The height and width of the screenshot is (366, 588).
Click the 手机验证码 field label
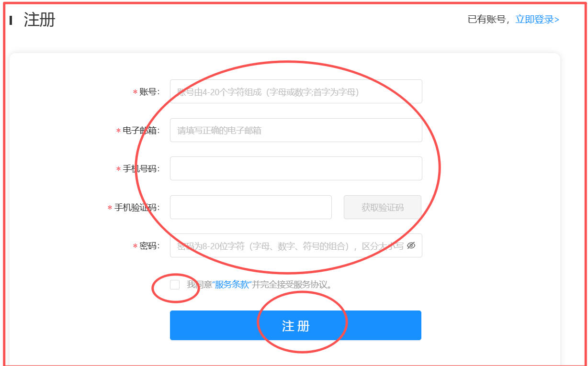(x=136, y=208)
